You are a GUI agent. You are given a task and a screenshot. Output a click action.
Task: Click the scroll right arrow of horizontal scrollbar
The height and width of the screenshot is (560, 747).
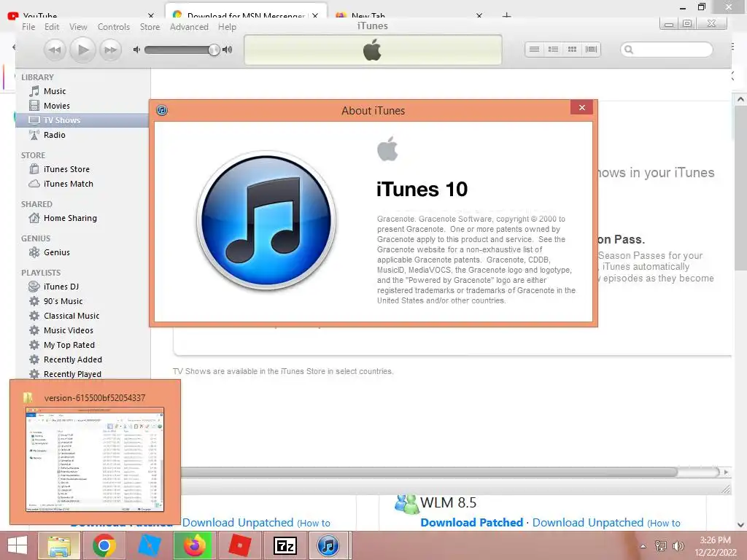click(x=726, y=472)
